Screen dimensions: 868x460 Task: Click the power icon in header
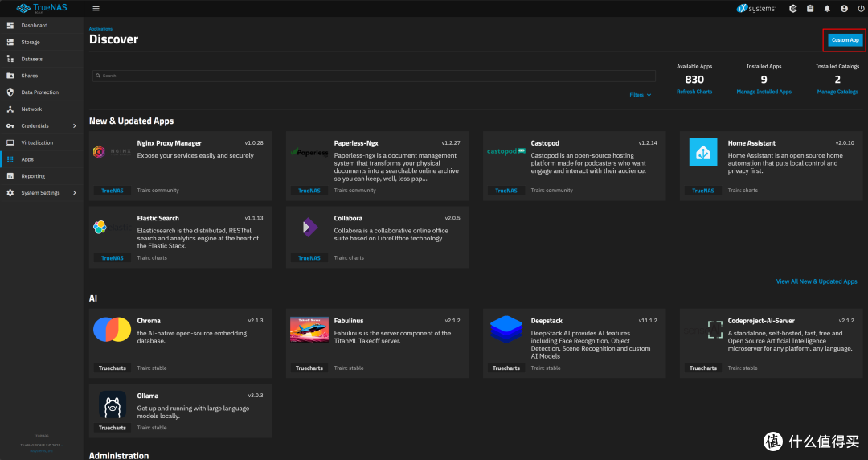click(861, 8)
